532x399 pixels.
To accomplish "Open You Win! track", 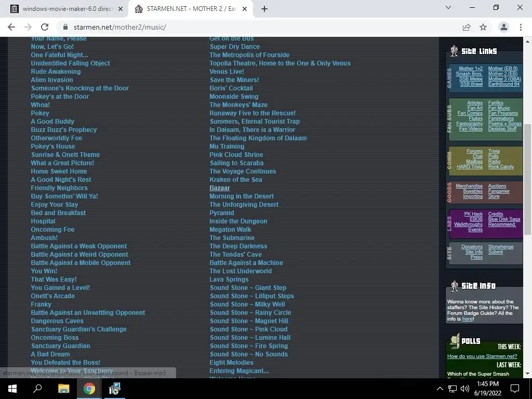I will pos(44,271).
